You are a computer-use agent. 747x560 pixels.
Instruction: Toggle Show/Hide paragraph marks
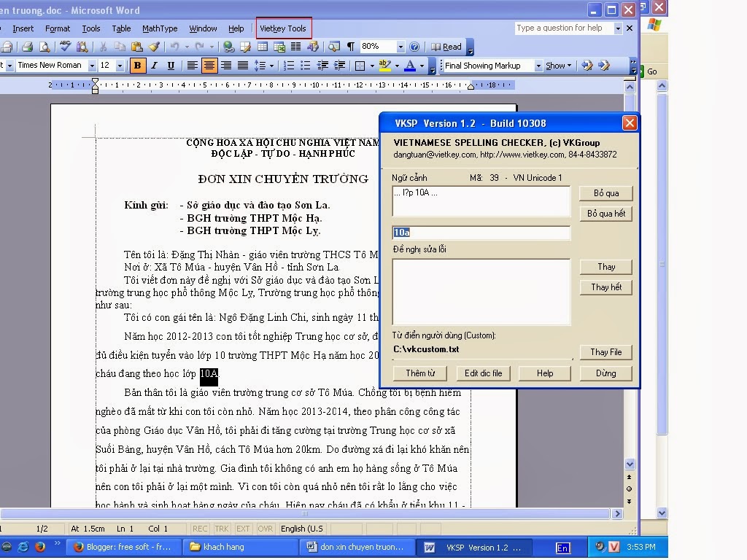[351, 47]
